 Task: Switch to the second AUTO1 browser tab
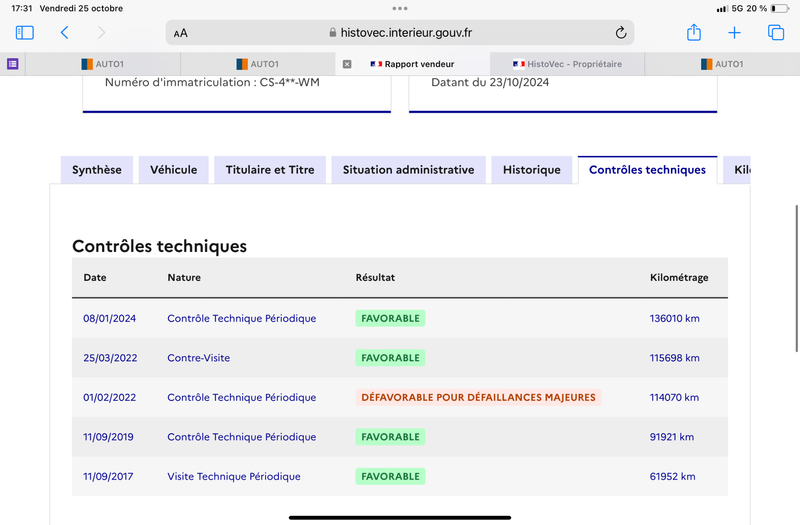click(258, 64)
